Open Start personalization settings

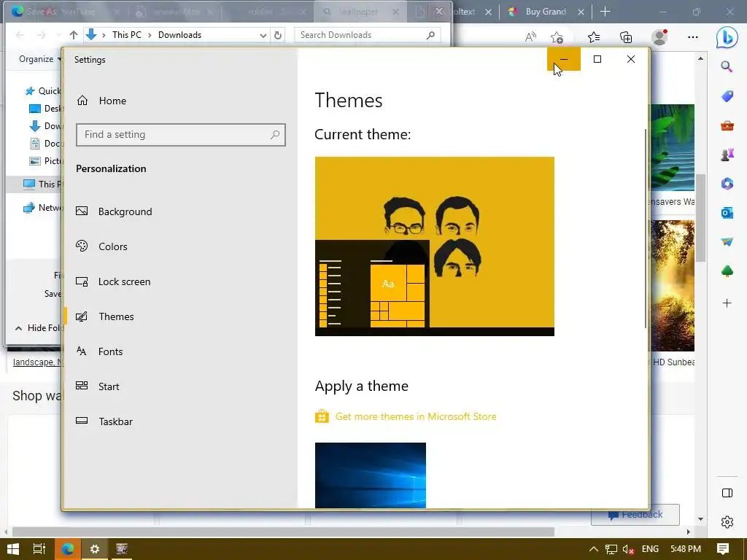click(x=98, y=386)
